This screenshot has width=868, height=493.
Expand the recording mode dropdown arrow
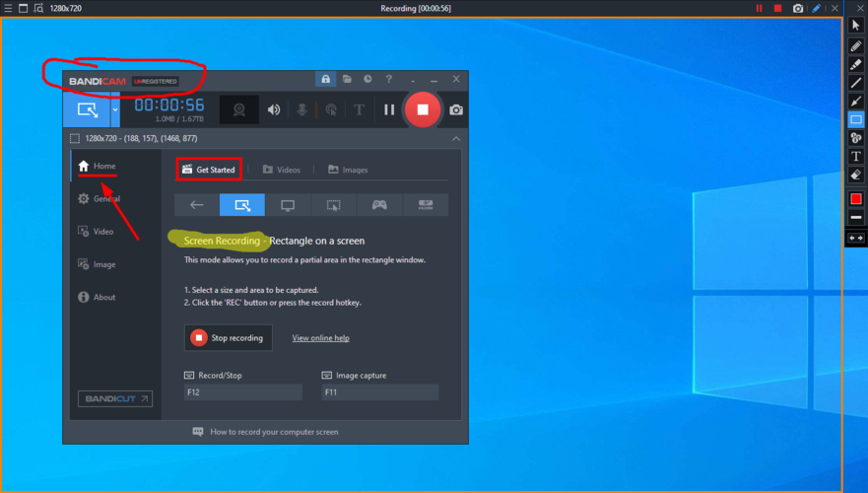(x=115, y=109)
